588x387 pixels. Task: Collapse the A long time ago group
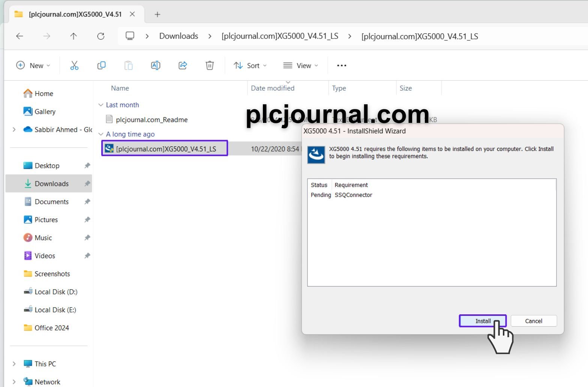point(100,134)
